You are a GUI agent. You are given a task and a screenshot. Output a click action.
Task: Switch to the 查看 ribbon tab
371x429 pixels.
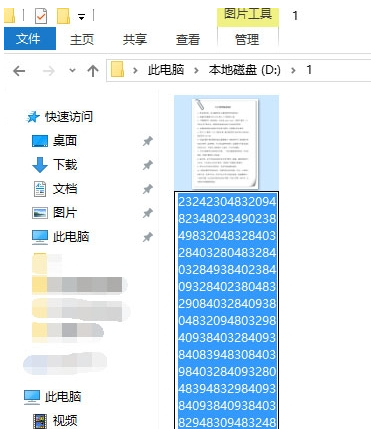188,39
